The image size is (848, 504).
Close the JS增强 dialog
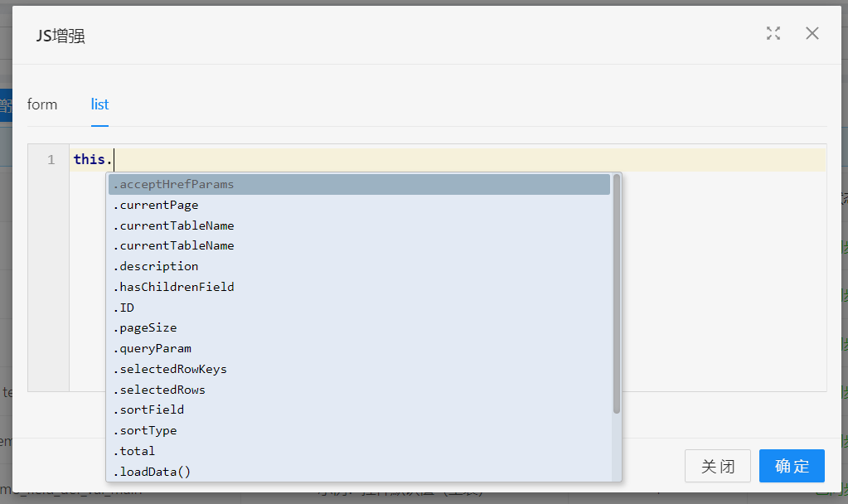tap(812, 33)
